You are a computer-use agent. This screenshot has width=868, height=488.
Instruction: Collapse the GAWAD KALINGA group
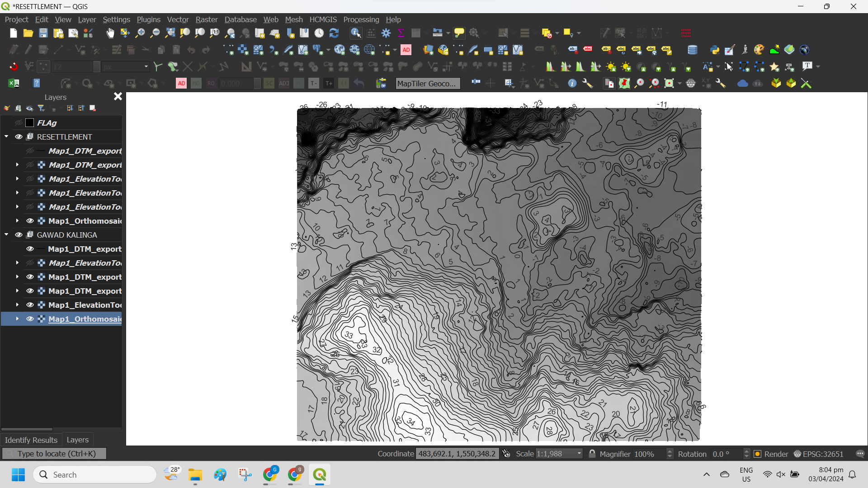coord(6,235)
